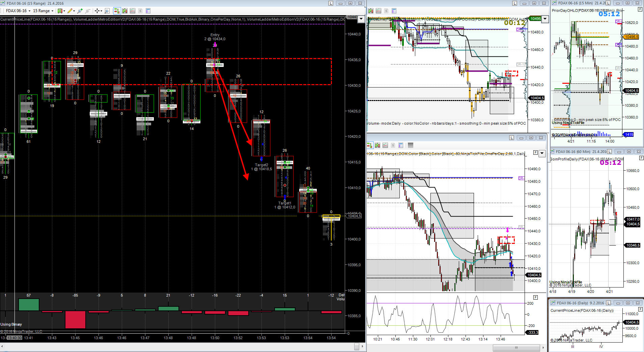
Task: Click magenta 05:12 bar timer, 60 Min chart
Action: click(x=610, y=162)
